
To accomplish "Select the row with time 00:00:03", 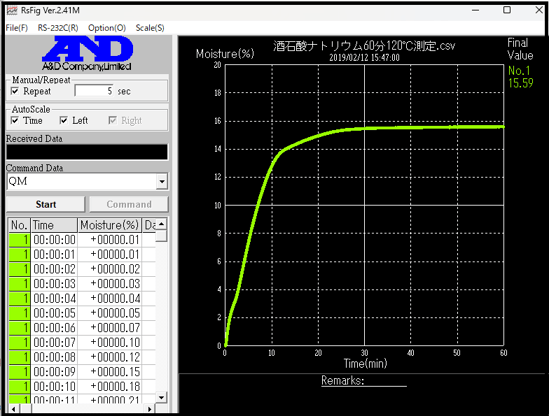I will click(x=82, y=284).
